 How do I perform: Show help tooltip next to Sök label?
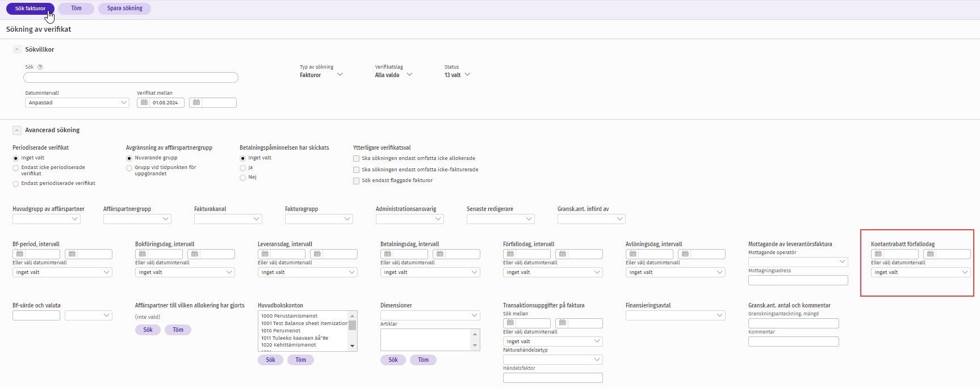click(40, 67)
